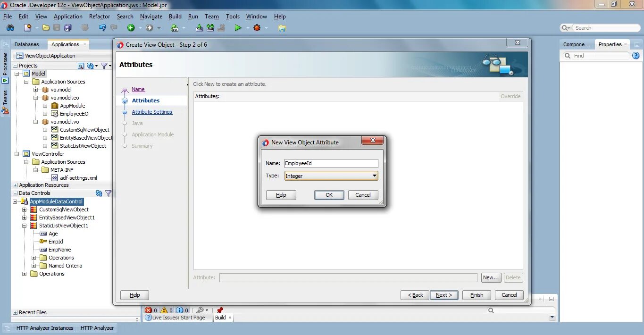
Task: Click the SQL worksheet toolbar icon
Action: point(175,28)
